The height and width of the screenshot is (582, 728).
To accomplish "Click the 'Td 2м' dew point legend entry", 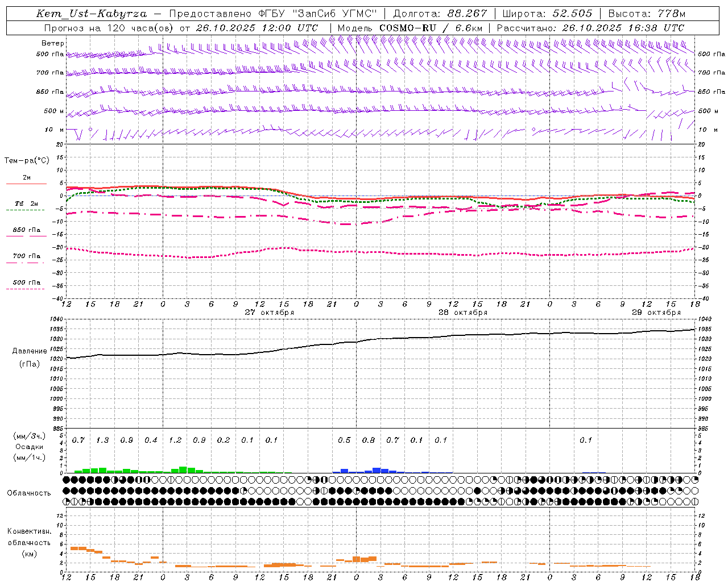I will click(x=26, y=203).
